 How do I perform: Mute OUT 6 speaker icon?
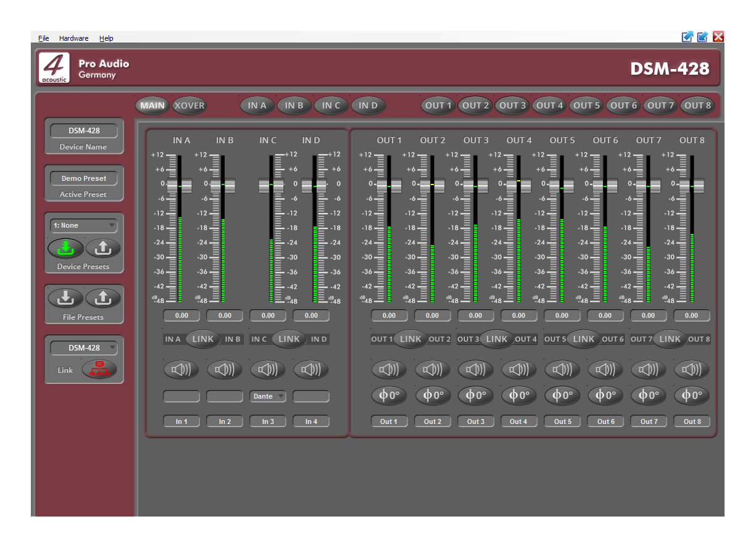[605, 370]
